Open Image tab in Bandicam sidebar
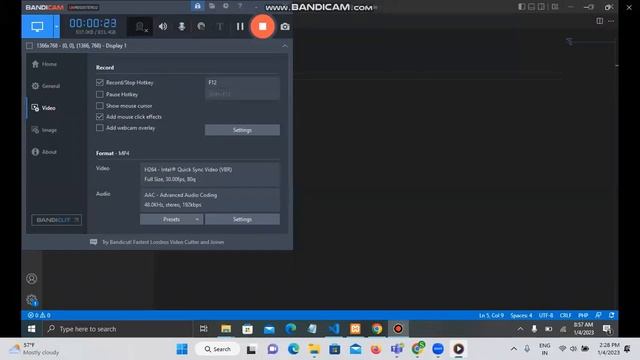The image size is (640, 360). coord(44,130)
